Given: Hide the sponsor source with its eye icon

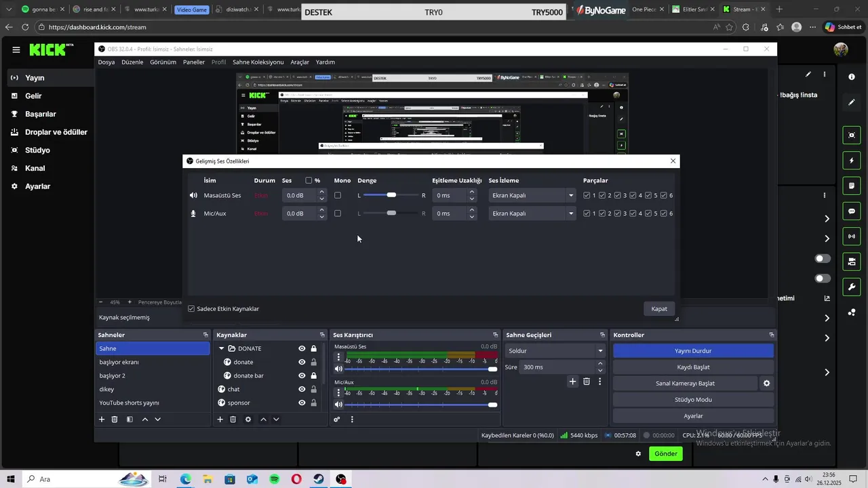Looking at the screenshot, I should coord(302,403).
